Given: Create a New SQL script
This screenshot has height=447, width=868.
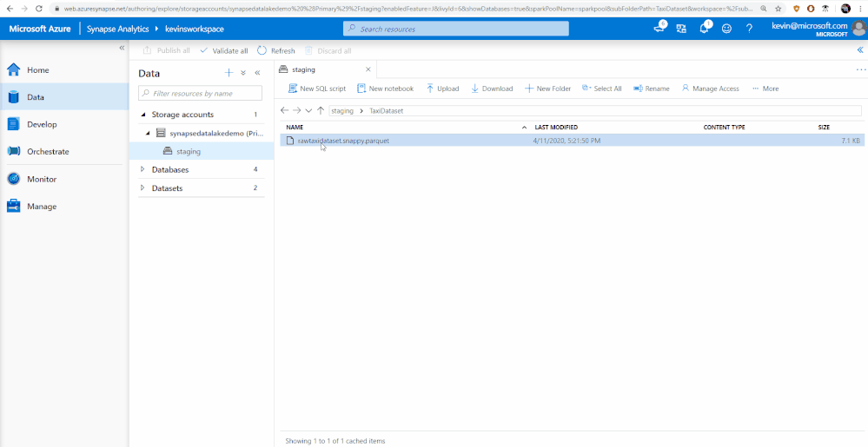Looking at the screenshot, I should pyautogui.click(x=316, y=89).
